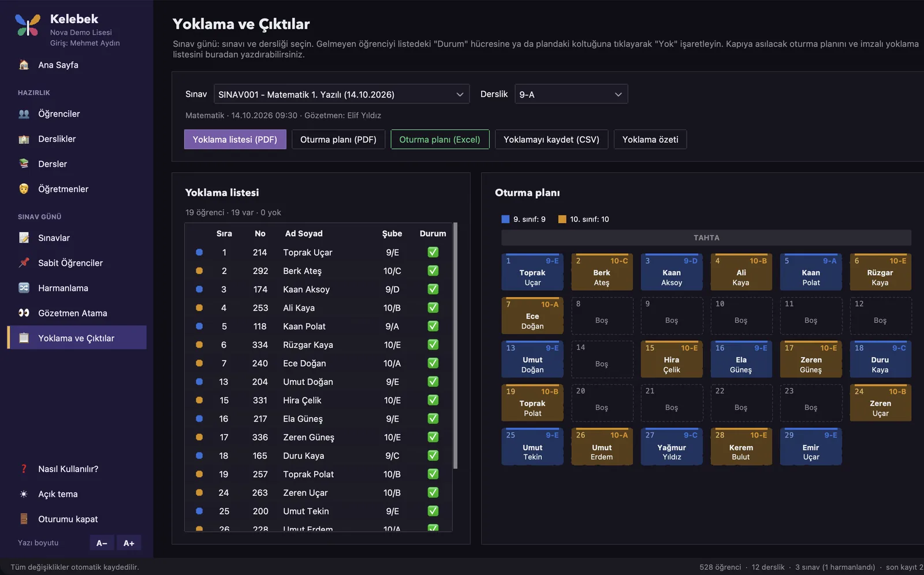Click the orange 10. sınıf legend swatch
924x575 pixels.
tap(562, 219)
